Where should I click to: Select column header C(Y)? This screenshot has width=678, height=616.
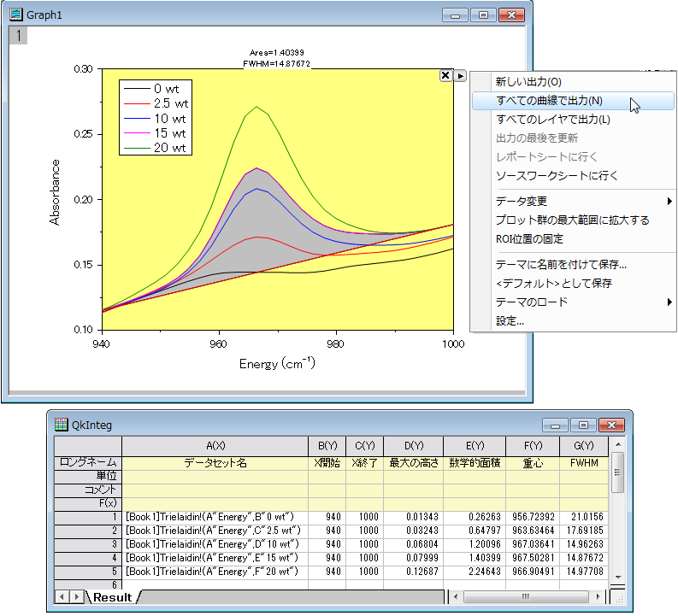point(364,446)
